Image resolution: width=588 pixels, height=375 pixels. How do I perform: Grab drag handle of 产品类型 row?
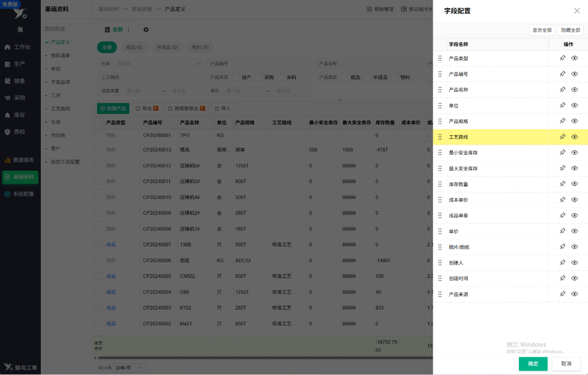click(440, 58)
